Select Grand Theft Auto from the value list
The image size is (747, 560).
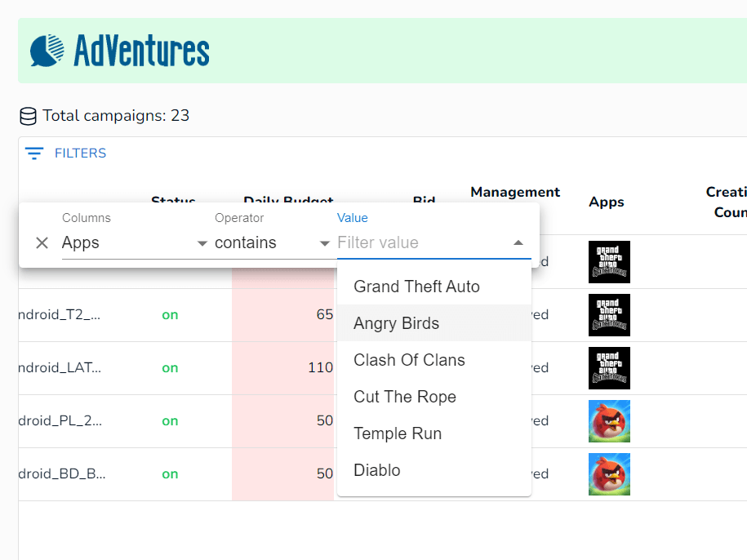click(416, 287)
